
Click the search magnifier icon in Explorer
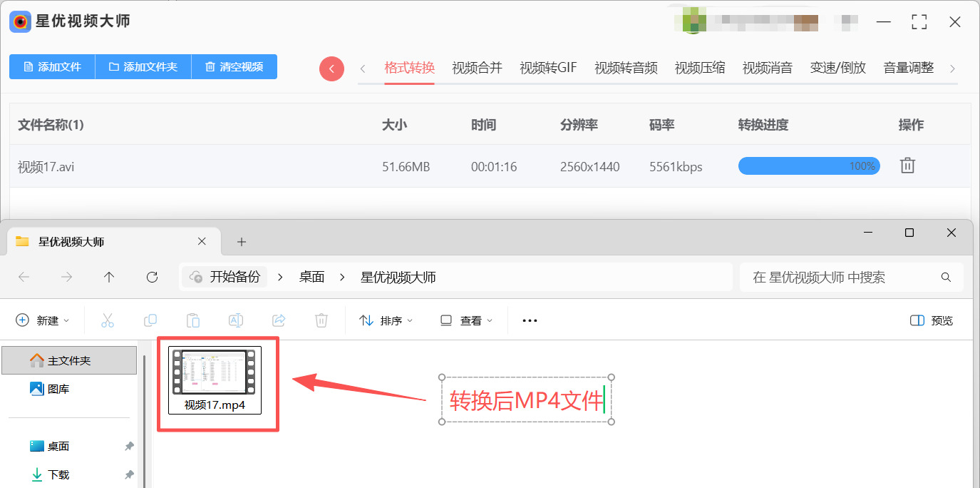(946, 278)
